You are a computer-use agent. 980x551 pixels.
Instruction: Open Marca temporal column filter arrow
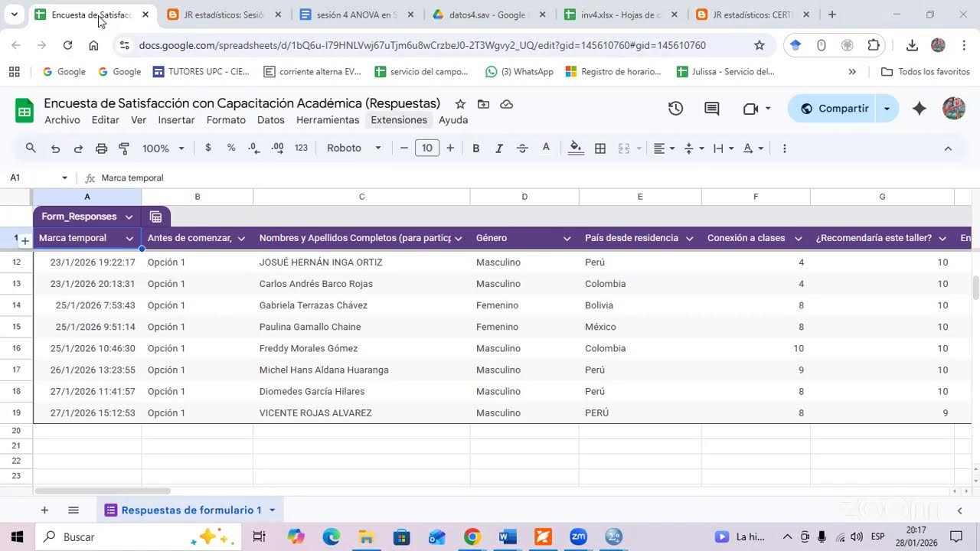click(129, 239)
